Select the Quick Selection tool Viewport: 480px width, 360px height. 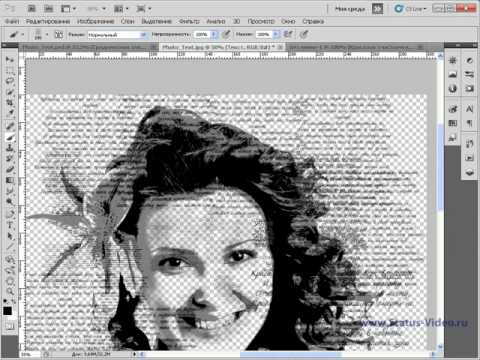[10, 92]
